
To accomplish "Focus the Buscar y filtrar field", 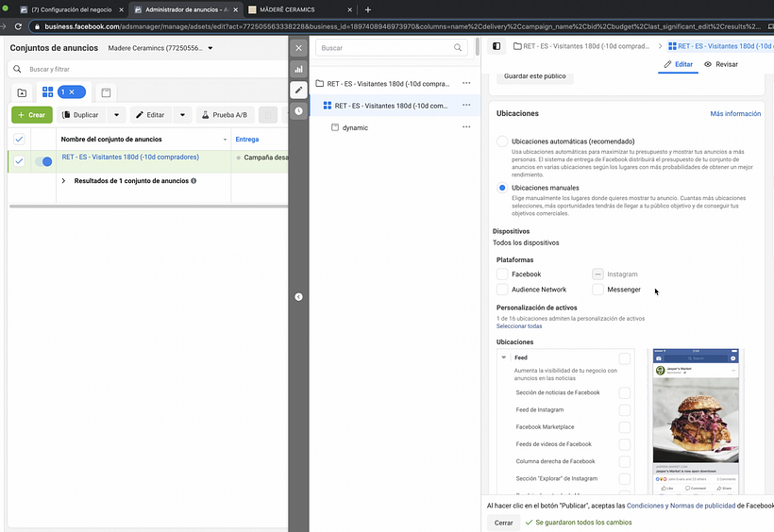I will click(148, 69).
